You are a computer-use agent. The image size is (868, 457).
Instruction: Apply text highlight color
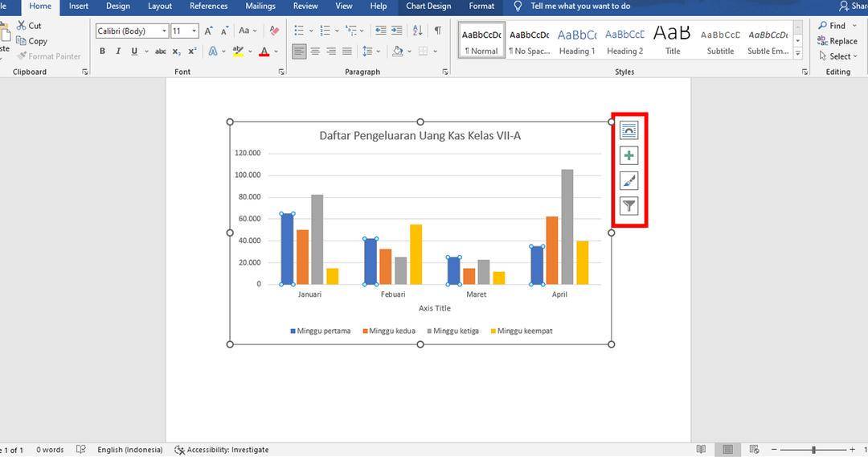(x=238, y=51)
